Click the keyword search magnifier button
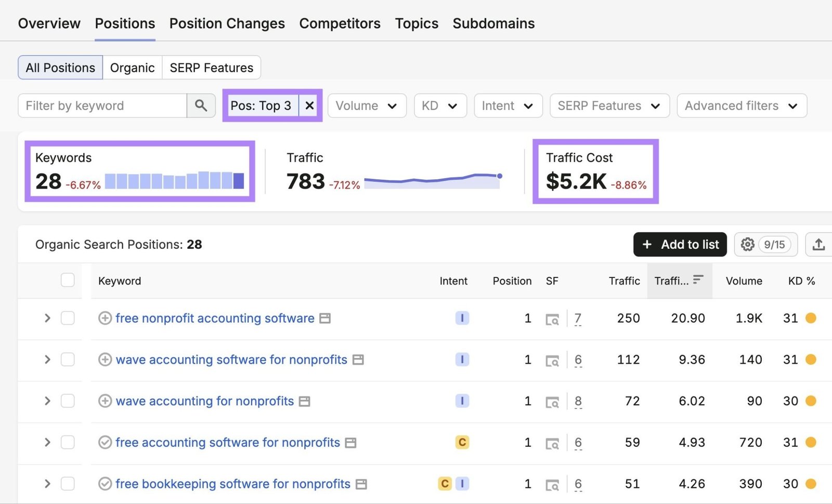The image size is (832, 504). tap(201, 105)
